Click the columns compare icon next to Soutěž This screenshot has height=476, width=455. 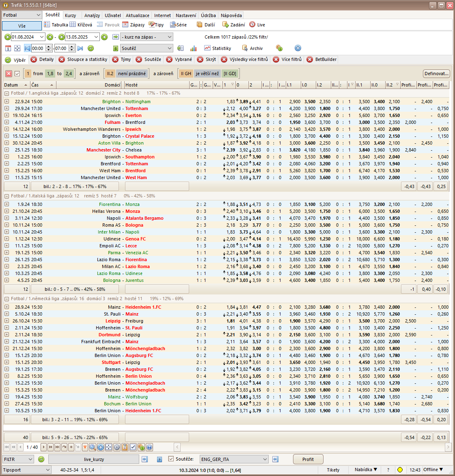click(x=181, y=48)
